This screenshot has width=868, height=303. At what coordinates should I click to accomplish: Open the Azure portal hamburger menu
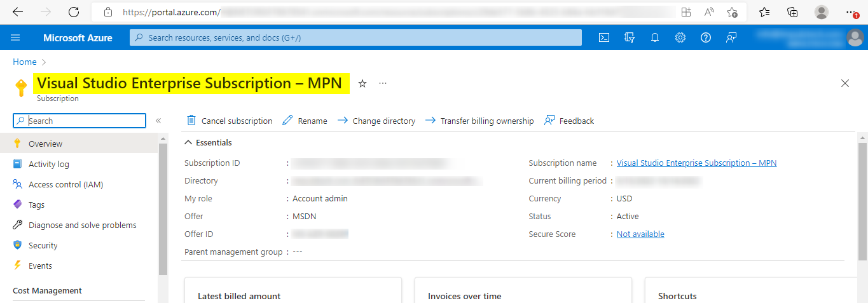click(x=16, y=37)
